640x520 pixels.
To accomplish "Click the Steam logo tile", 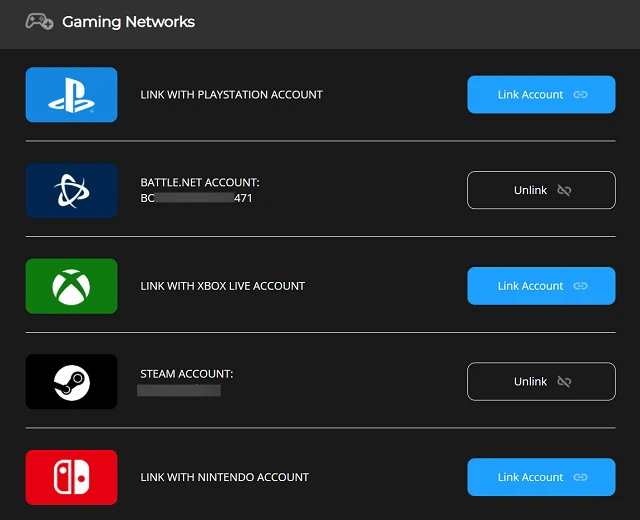I will (71, 381).
